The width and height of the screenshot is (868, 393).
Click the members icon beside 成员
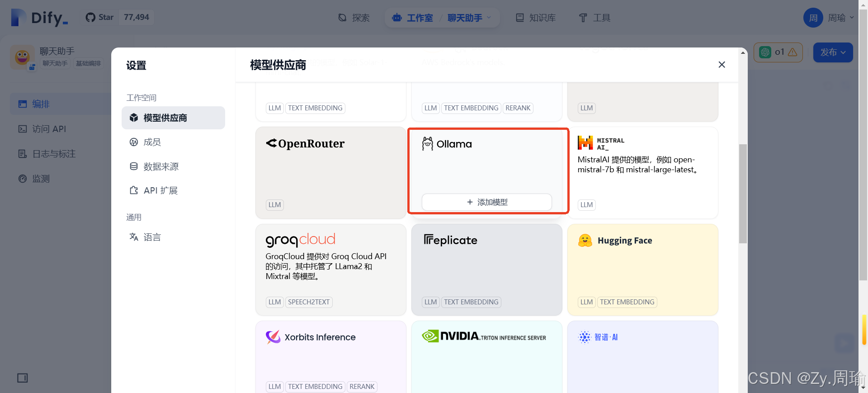(x=134, y=142)
